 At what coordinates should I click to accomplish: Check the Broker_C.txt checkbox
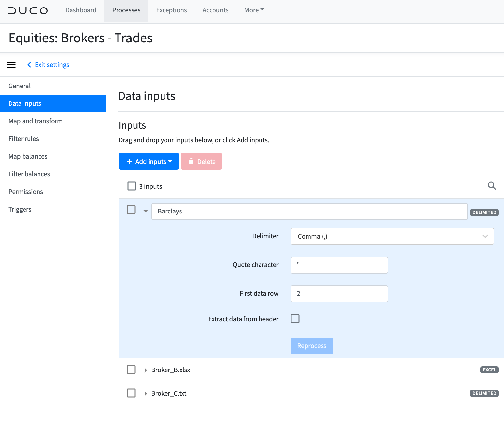click(131, 393)
